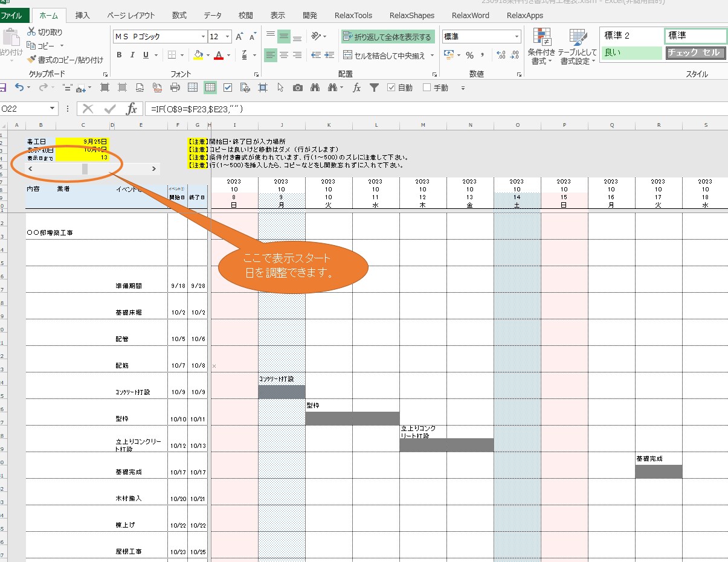Switch to the RelaxTools tab
Viewport: 728px width, 562px height.
click(356, 15)
